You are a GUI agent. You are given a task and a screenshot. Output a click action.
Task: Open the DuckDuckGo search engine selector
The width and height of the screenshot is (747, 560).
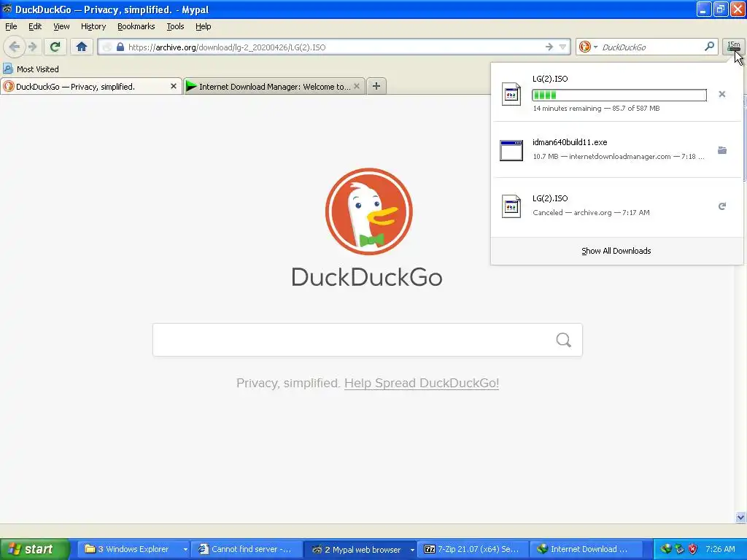(x=588, y=47)
